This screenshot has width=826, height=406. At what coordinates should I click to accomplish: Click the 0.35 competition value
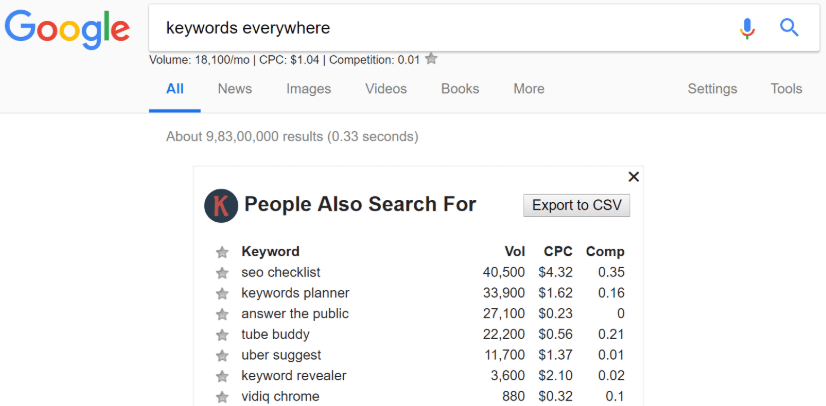[x=611, y=272]
